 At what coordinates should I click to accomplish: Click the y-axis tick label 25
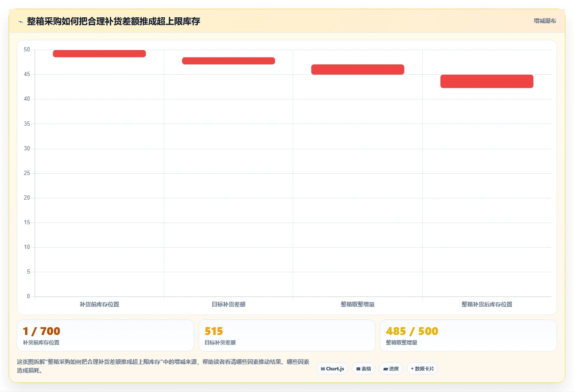[x=27, y=173]
